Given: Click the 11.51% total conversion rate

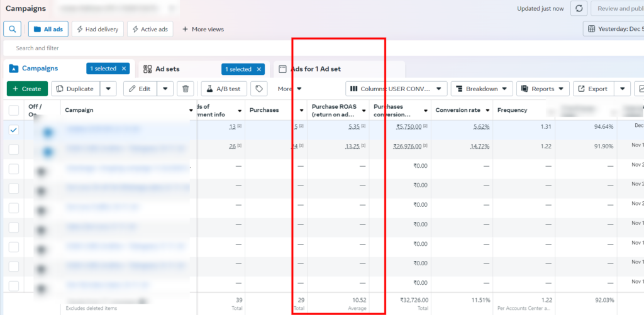Looking at the screenshot, I should click(480, 300).
